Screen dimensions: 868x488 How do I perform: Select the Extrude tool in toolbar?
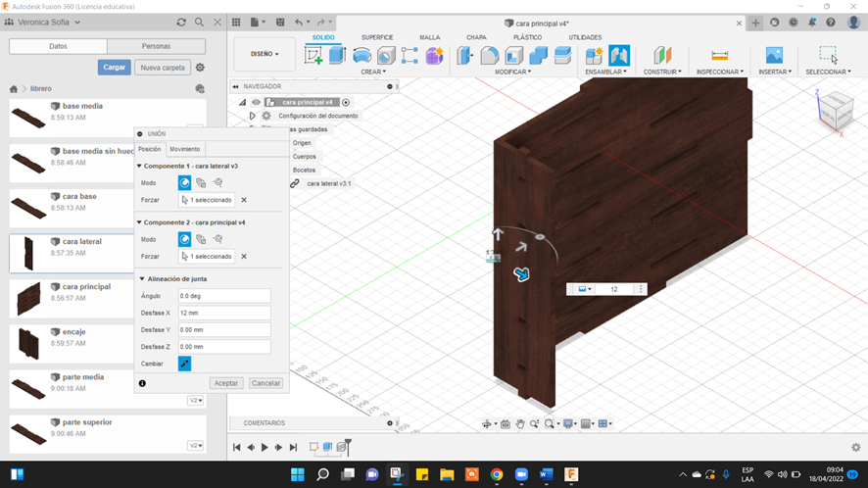[x=338, y=56]
